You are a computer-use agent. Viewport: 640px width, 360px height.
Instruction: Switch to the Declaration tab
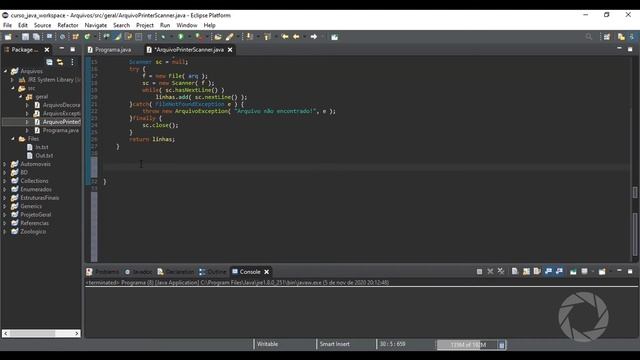175,272
